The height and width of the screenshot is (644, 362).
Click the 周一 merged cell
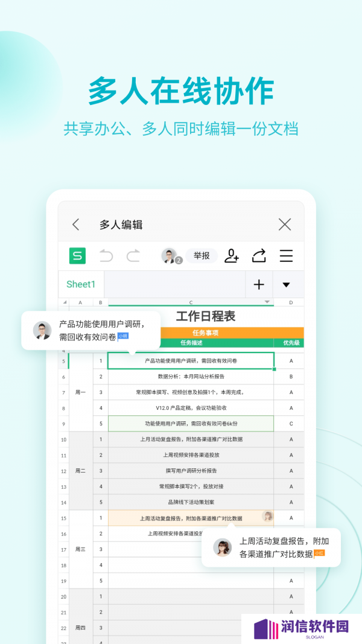81,392
